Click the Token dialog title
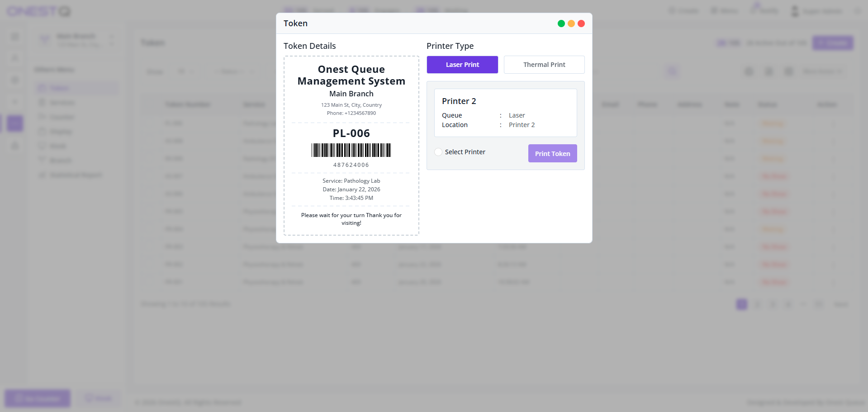The width and height of the screenshot is (868, 412). pos(295,24)
